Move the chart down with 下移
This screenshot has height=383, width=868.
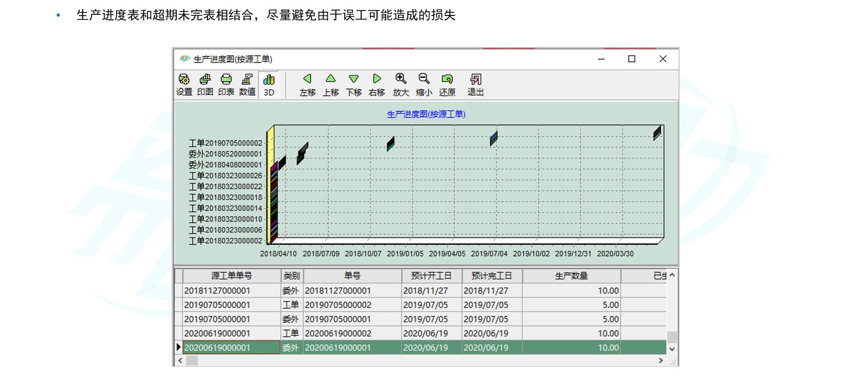tap(354, 85)
